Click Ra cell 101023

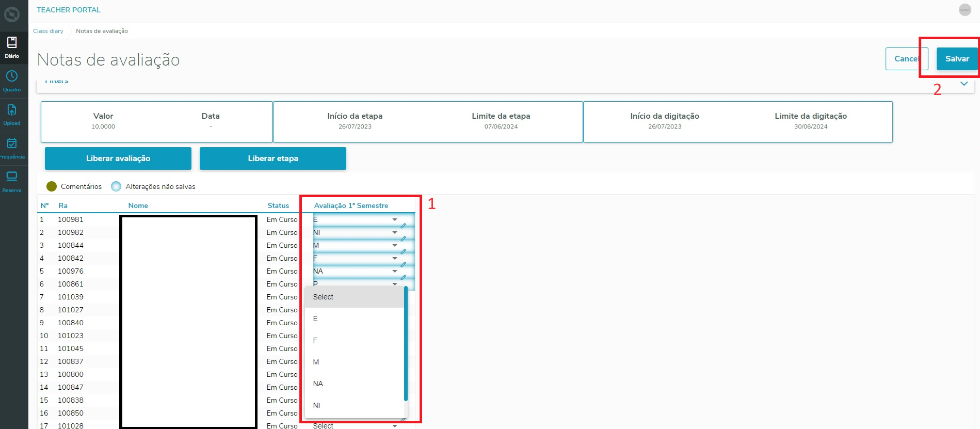pyautogui.click(x=71, y=336)
